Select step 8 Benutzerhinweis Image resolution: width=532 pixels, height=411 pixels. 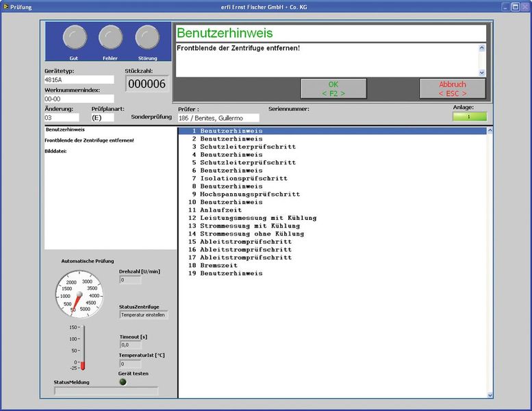pos(332,186)
